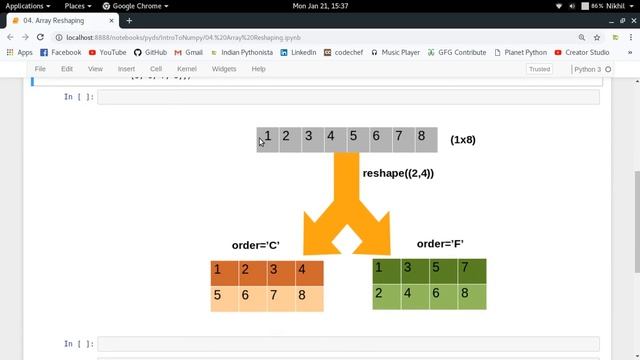Open the Planet Python bookmark
This screenshot has width=640, height=360.
520,52
